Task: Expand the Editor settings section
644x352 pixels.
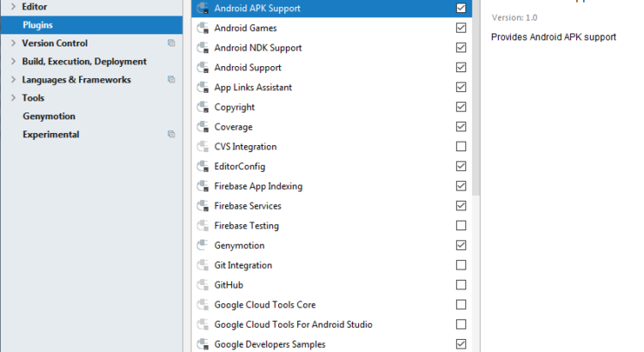Action: pyautogui.click(x=13, y=7)
